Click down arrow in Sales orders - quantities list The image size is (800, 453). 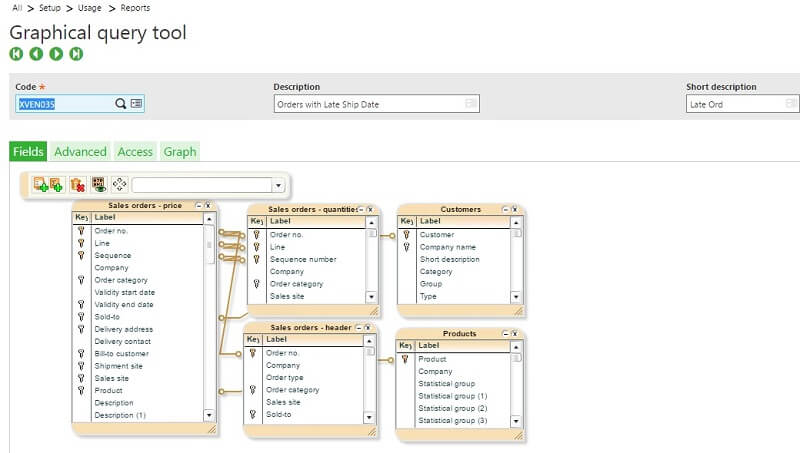click(371, 296)
